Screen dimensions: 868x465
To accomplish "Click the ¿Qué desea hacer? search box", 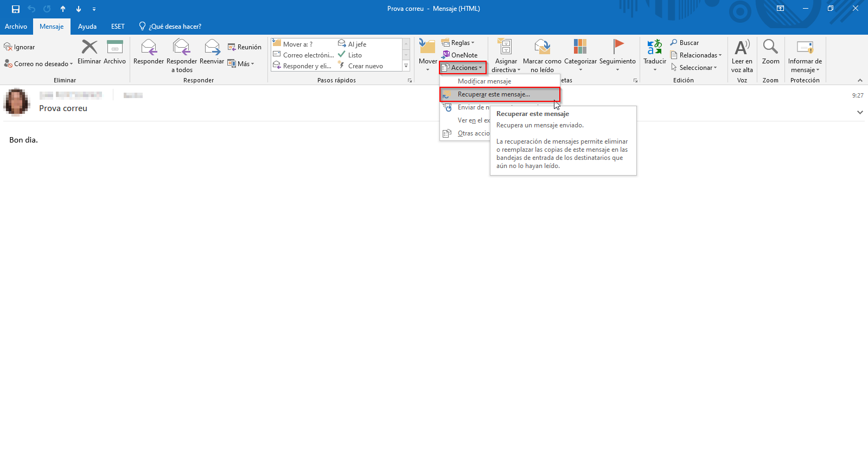I will click(x=174, y=27).
